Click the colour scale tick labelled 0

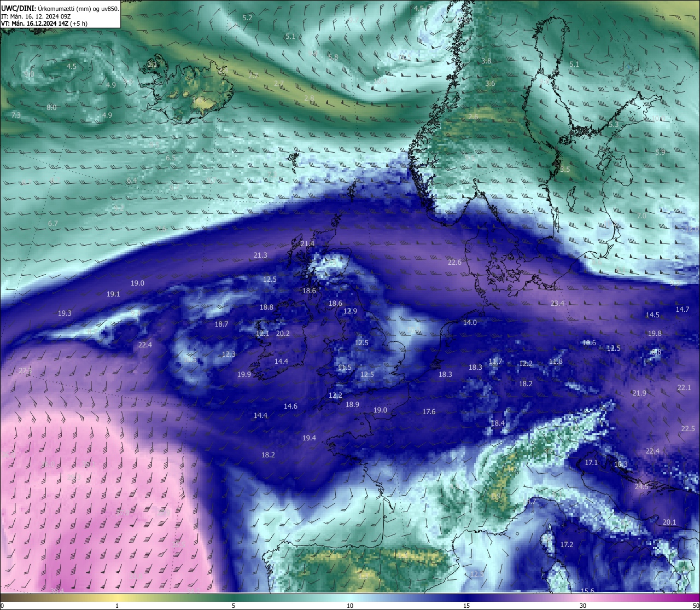point(2,606)
